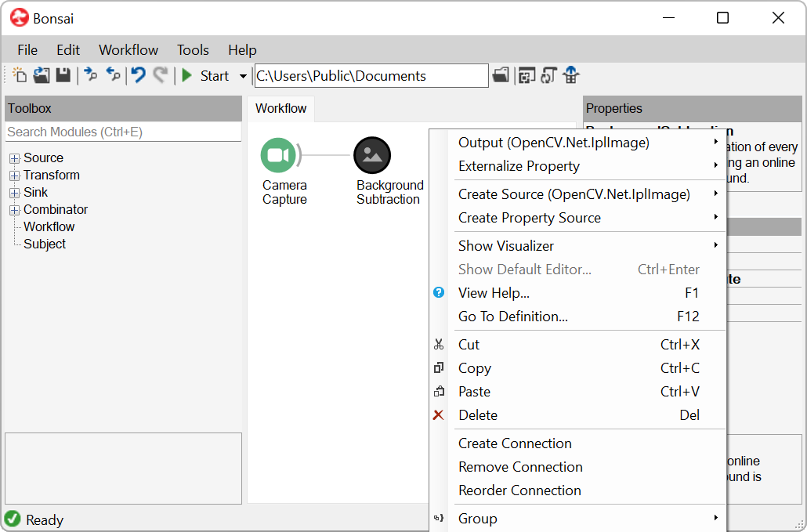This screenshot has width=807, height=532.
Task: Open the File menu
Action: 27,50
